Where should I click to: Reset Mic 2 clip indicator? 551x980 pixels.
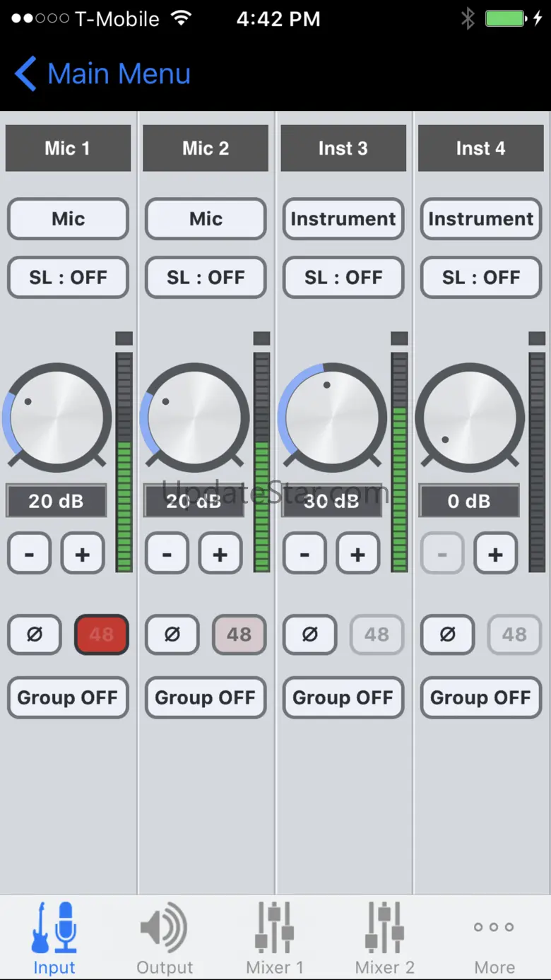coord(262,338)
